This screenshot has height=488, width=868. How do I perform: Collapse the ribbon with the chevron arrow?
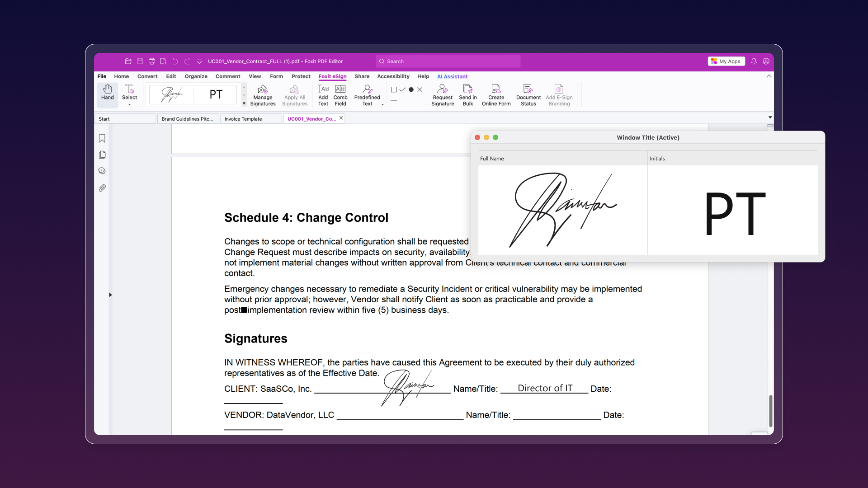(x=769, y=76)
